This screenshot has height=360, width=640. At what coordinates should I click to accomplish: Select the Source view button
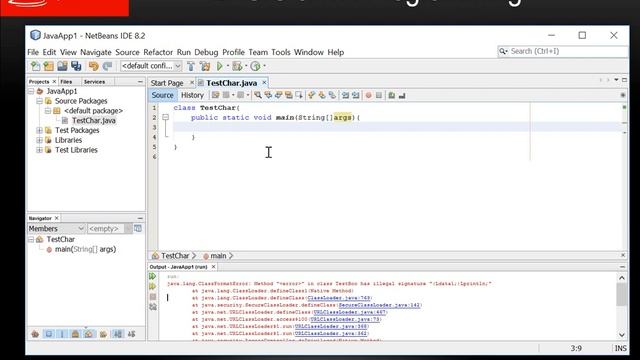pyautogui.click(x=162, y=95)
